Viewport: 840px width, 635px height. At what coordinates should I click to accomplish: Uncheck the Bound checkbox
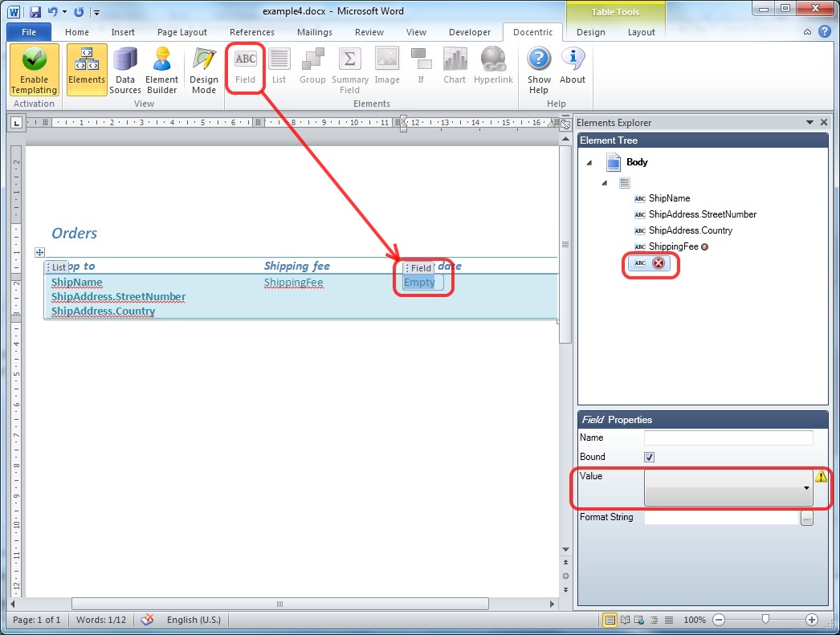650,458
